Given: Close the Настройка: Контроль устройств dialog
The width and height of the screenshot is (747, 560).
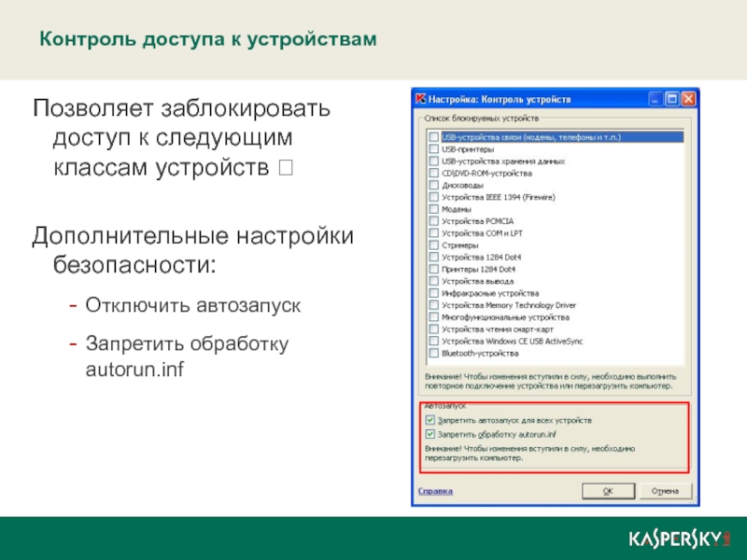Looking at the screenshot, I should (x=688, y=99).
